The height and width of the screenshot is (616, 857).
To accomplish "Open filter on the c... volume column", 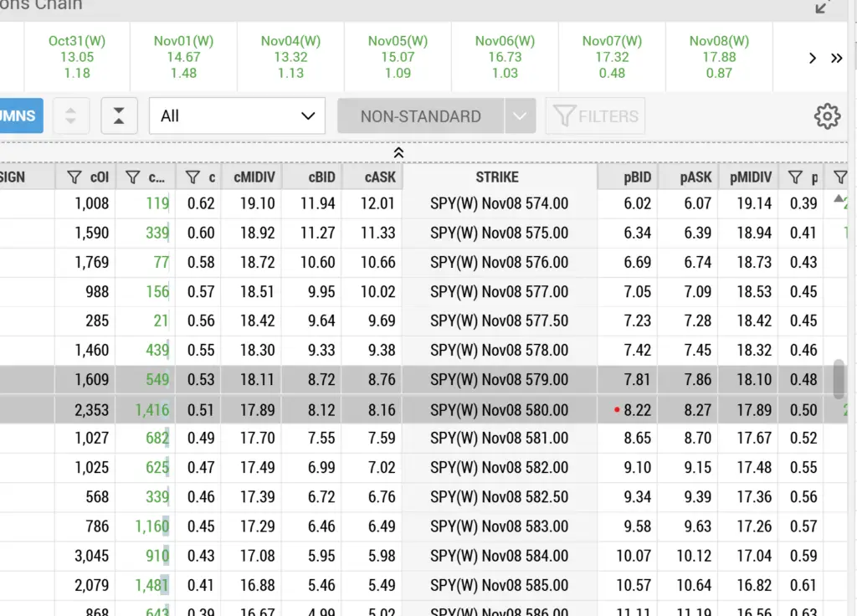I will [x=132, y=177].
